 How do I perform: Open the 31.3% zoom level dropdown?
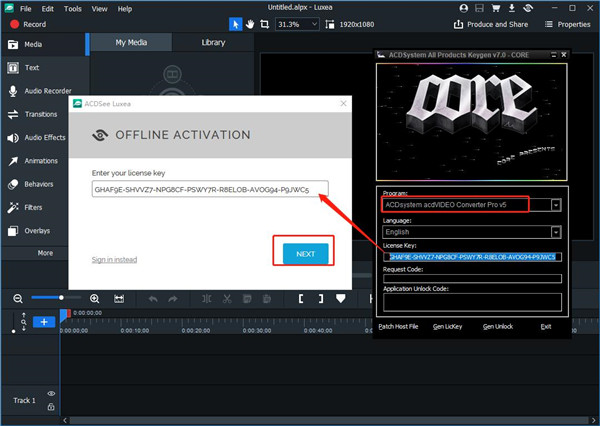pyautogui.click(x=297, y=24)
